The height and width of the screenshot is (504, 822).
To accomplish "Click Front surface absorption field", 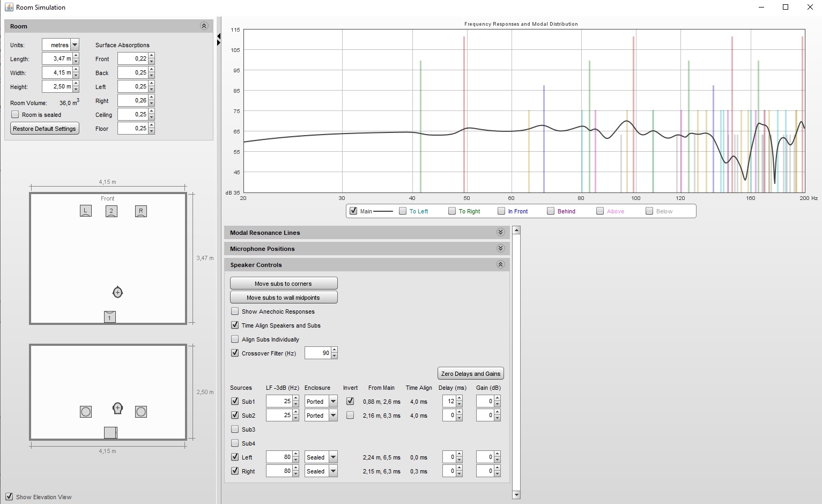I will click(x=133, y=58).
